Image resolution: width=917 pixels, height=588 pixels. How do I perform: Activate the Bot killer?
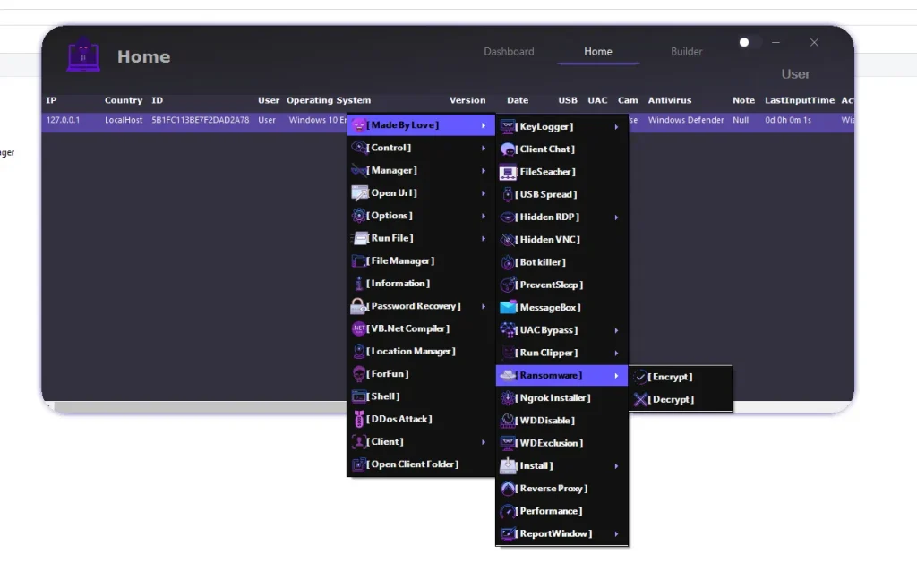(539, 261)
